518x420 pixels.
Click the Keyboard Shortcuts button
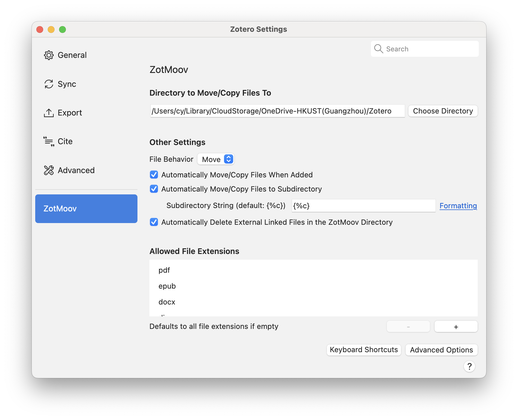364,350
